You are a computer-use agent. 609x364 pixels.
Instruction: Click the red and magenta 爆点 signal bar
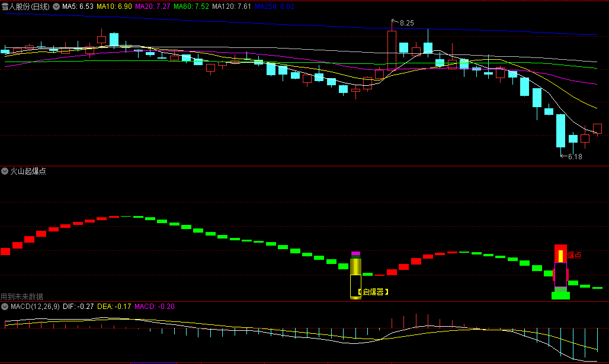(x=560, y=272)
